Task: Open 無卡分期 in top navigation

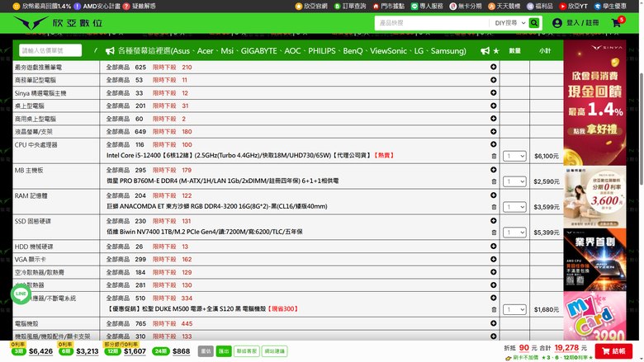Action: point(466,6)
